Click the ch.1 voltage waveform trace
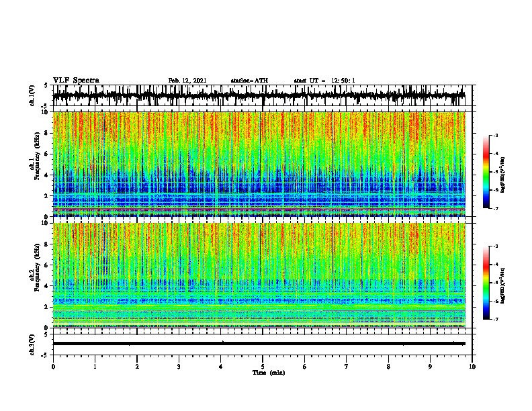The height and width of the screenshot is (411, 532). tap(259, 95)
